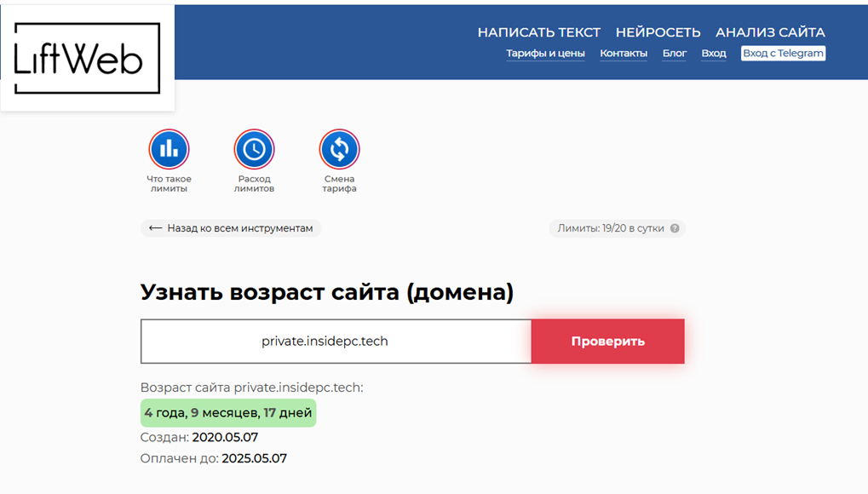868x494 pixels.
Task: Open the Контакты link
Action: (624, 53)
